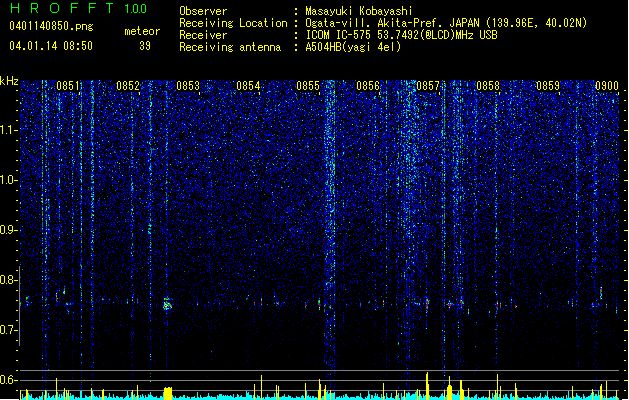Click the Receiver label
The height and width of the screenshot is (400, 629).
tap(203, 35)
